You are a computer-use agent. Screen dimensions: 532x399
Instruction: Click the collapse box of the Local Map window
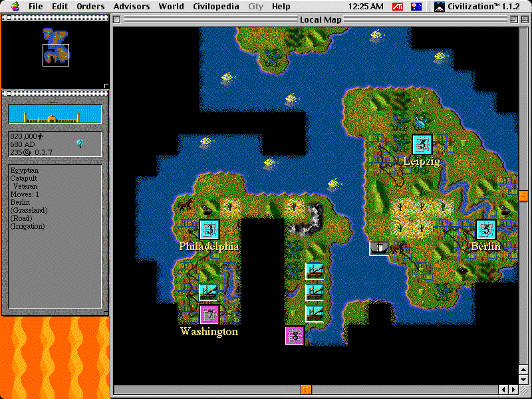coord(525,20)
